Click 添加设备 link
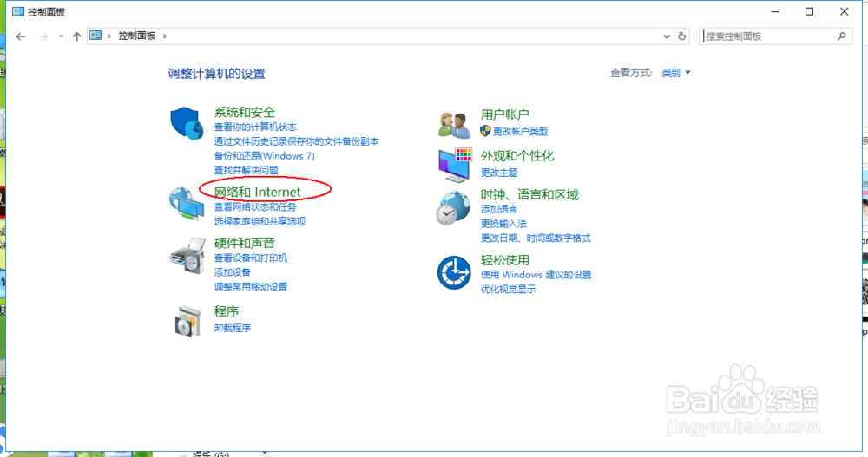This screenshot has width=868, height=457. (x=233, y=272)
